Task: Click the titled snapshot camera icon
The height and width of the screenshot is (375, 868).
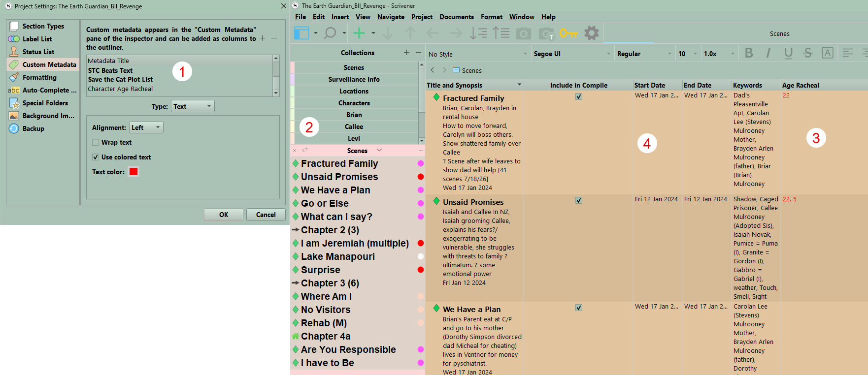Action: click(x=546, y=33)
